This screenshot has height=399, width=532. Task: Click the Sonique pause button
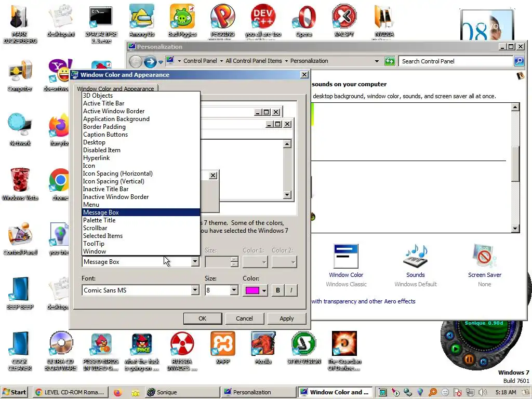click(469, 359)
